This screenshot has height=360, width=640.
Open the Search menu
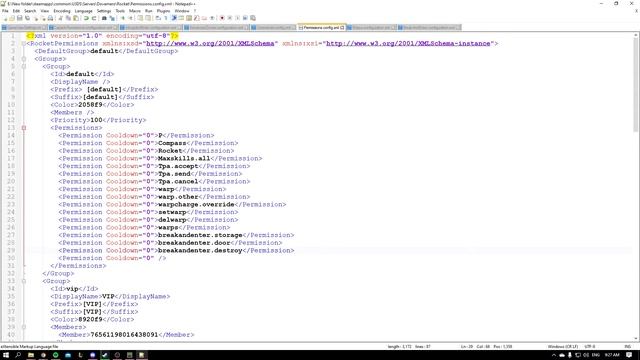(x=30, y=11)
